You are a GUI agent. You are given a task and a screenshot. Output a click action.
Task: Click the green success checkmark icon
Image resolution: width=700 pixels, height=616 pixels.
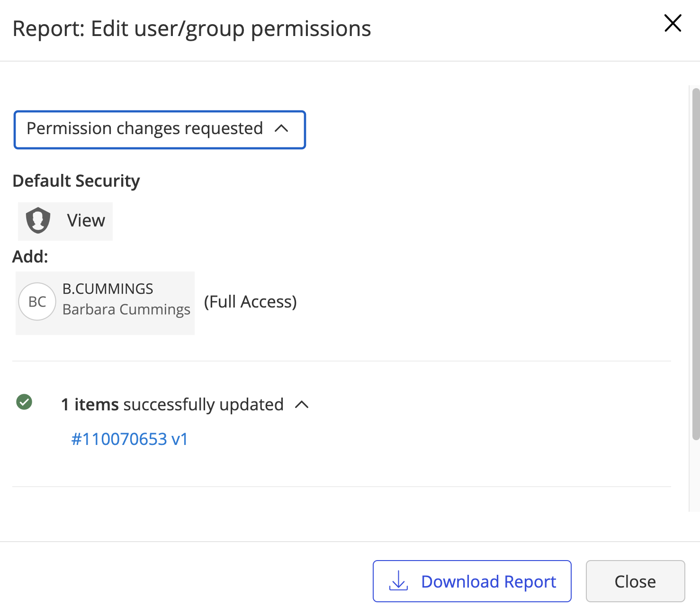(24, 402)
